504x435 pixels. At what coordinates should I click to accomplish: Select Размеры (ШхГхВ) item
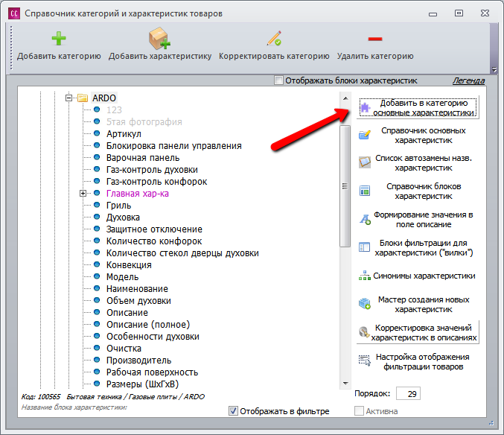pos(142,384)
